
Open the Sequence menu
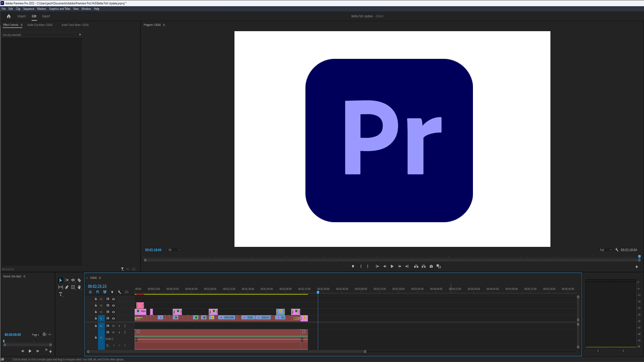click(x=28, y=9)
